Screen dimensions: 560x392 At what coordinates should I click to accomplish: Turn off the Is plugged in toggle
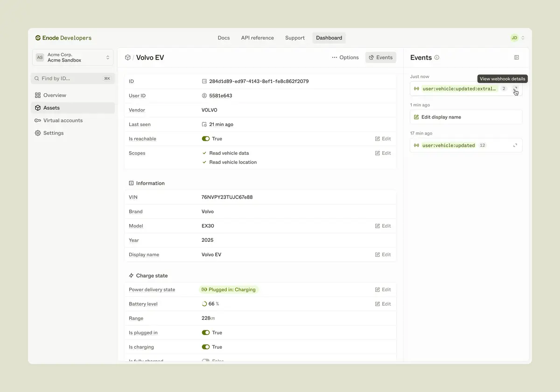coord(205,332)
